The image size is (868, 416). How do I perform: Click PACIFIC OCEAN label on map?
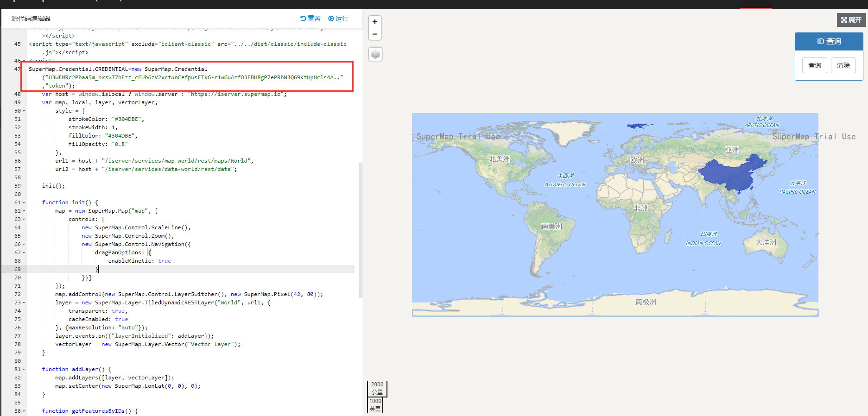coord(797,192)
